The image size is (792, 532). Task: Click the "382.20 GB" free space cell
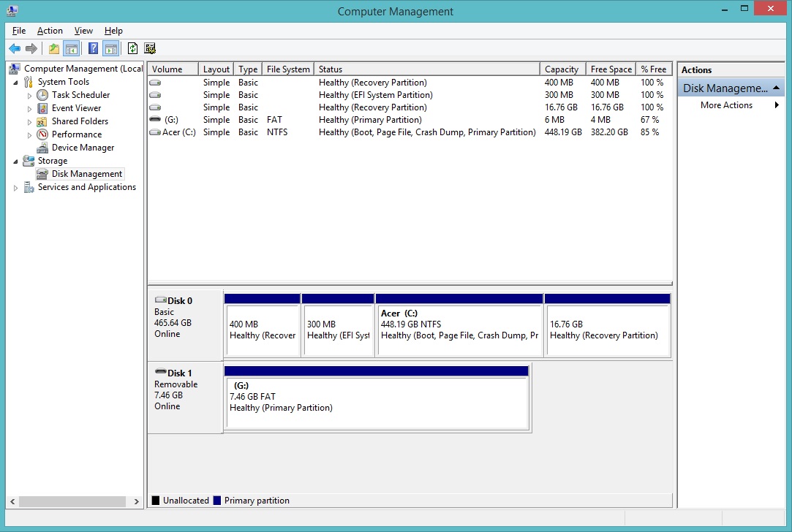[x=609, y=132]
